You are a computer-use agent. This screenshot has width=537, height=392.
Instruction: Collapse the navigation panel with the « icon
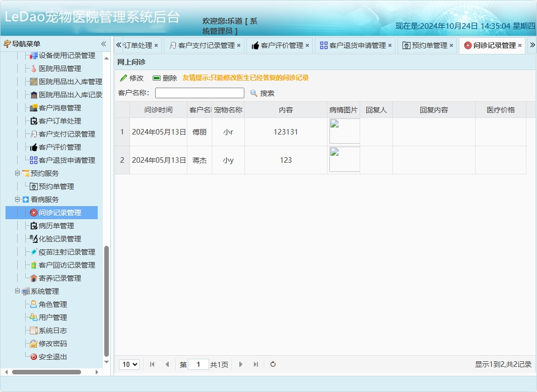click(x=103, y=44)
